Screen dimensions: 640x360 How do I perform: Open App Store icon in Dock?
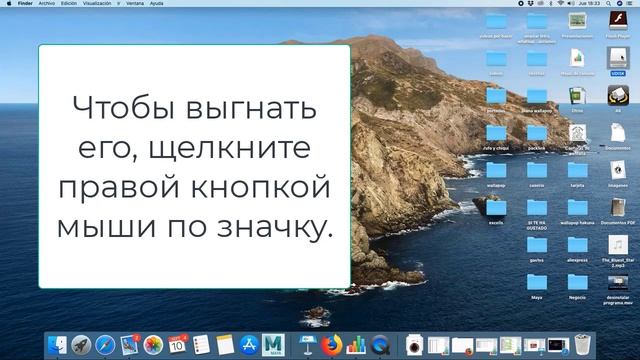[x=249, y=345]
